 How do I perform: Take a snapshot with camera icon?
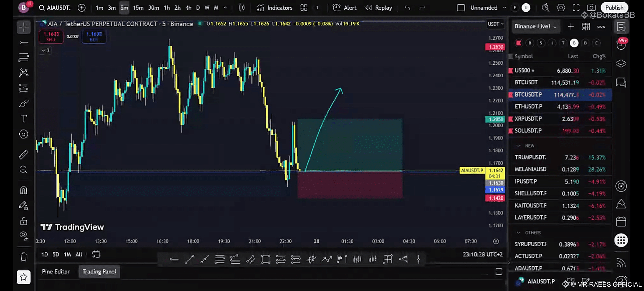point(591,8)
